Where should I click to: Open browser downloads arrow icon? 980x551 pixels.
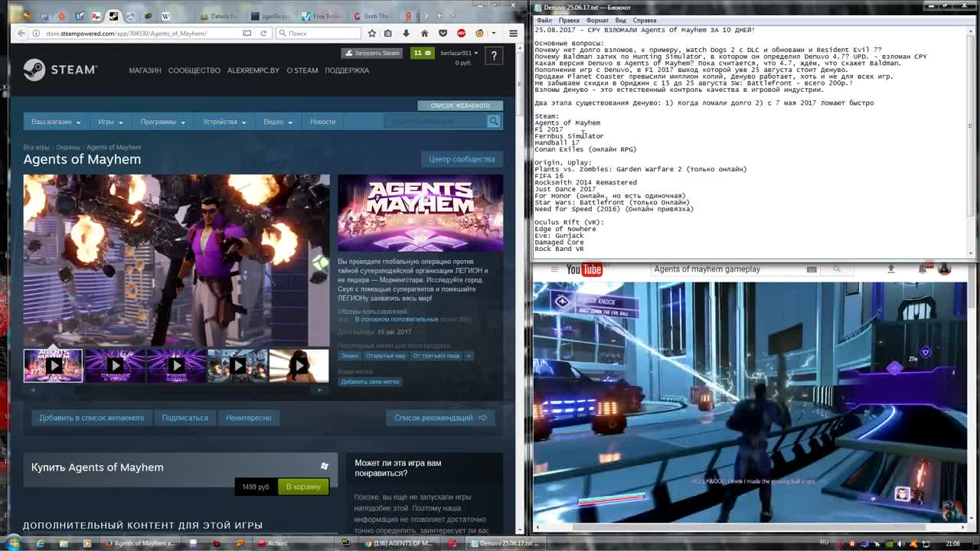point(406,33)
